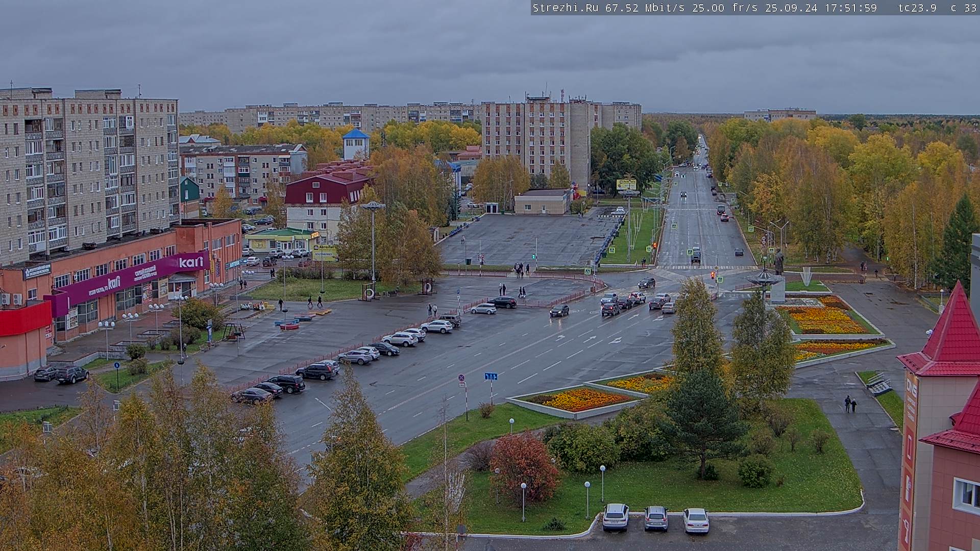The image size is (980, 551).
Task: Click the Strezhi.Ru overlay label
Action: (566, 8)
